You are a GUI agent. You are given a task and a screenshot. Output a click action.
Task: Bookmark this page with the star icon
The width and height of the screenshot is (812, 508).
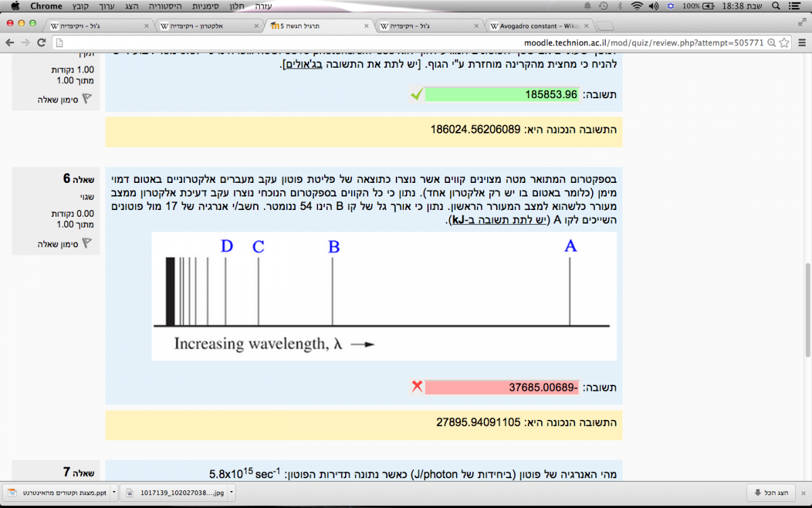tap(784, 42)
